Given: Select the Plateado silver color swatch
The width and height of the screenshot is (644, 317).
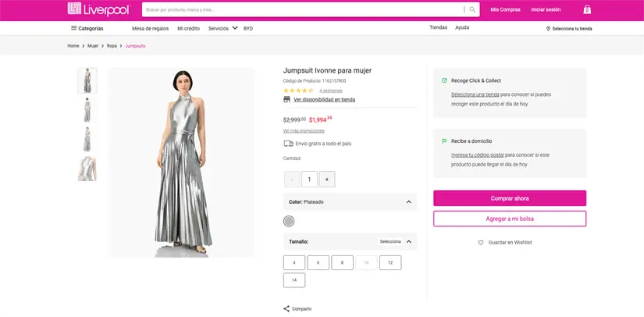Looking at the screenshot, I should tap(289, 222).
